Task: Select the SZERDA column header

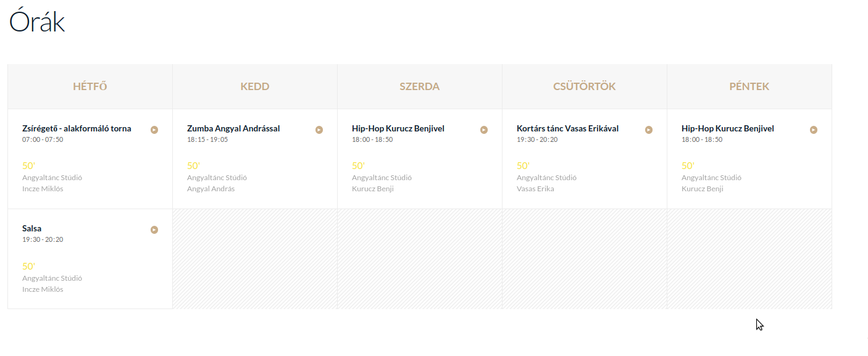Action: pos(420,86)
